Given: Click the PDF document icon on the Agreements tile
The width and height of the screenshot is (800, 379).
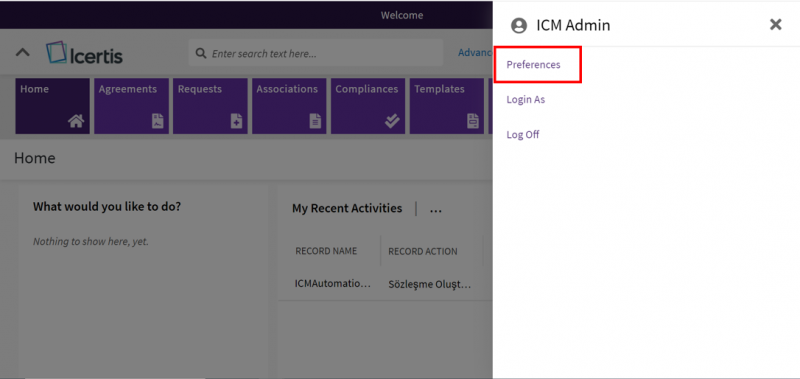Looking at the screenshot, I should click(158, 121).
